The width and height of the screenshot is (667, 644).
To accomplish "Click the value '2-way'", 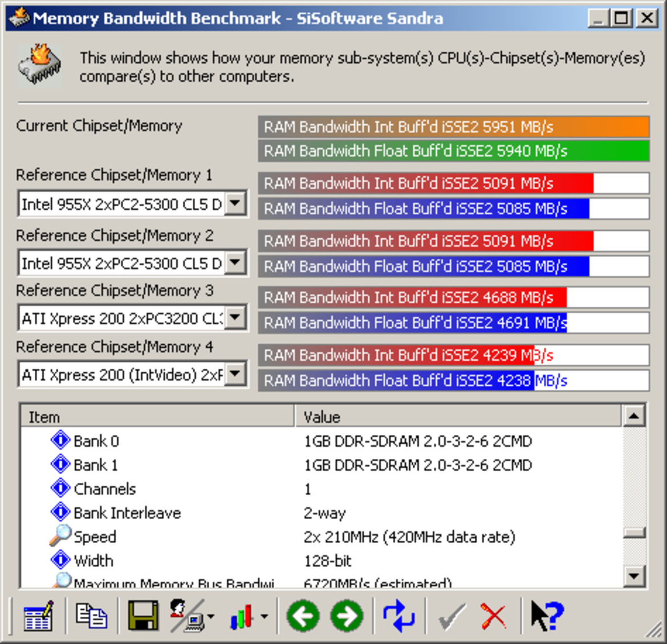I will click(324, 513).
